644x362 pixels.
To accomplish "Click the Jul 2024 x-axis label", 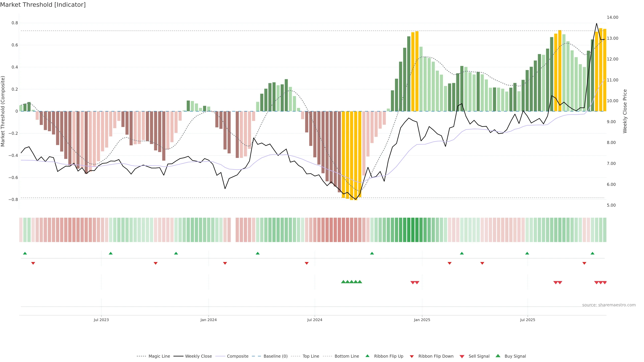I will pos(314,320).
